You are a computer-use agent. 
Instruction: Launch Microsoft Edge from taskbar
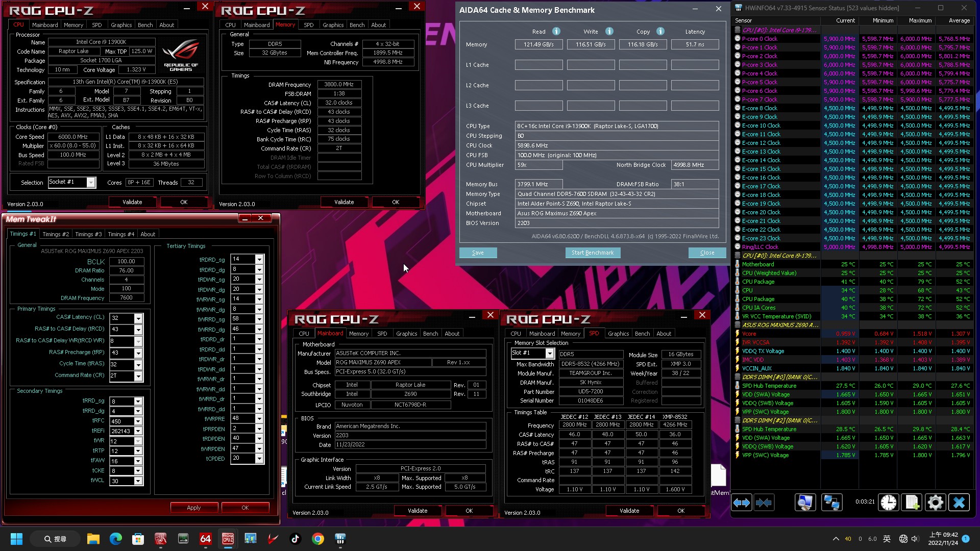tap(115, 539)
